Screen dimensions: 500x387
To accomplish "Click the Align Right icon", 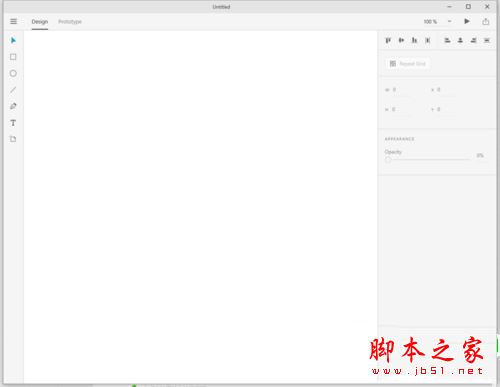I will click(473, 40).
